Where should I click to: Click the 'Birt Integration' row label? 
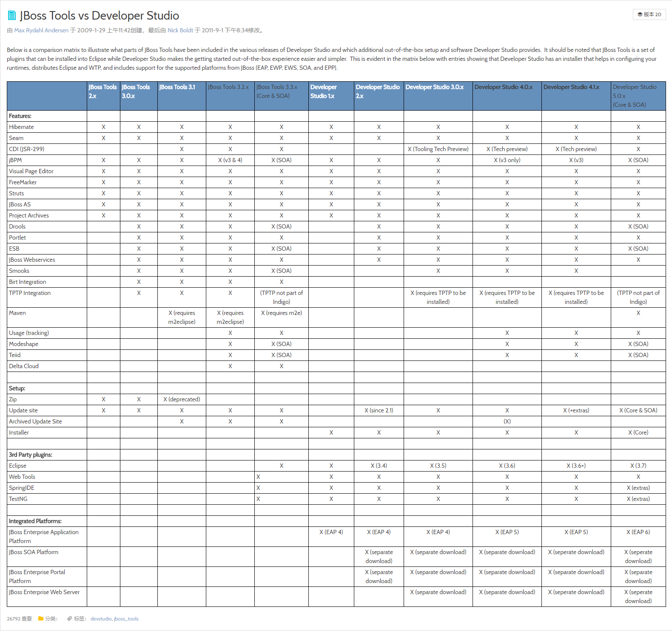click(28, 282)
